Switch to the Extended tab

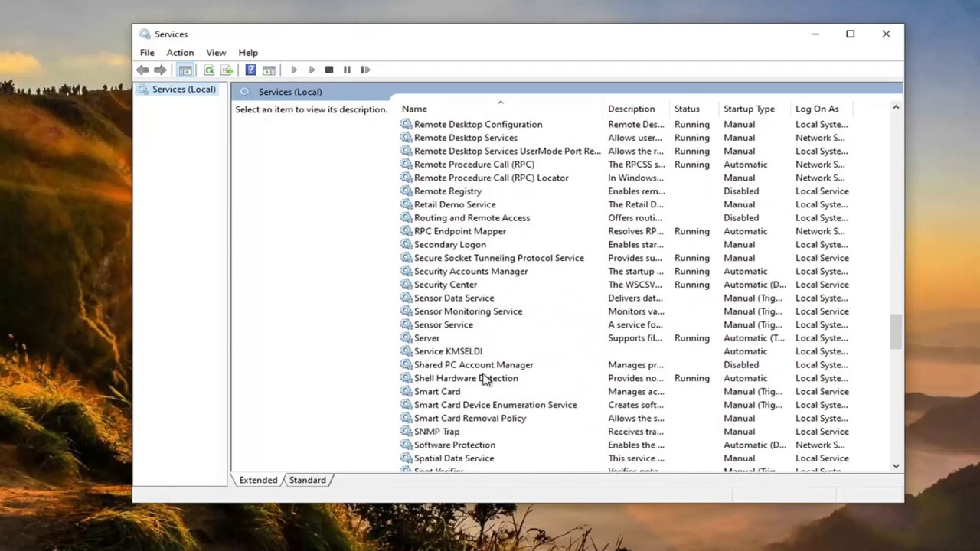pyautogui.click(x=258, y=480)
